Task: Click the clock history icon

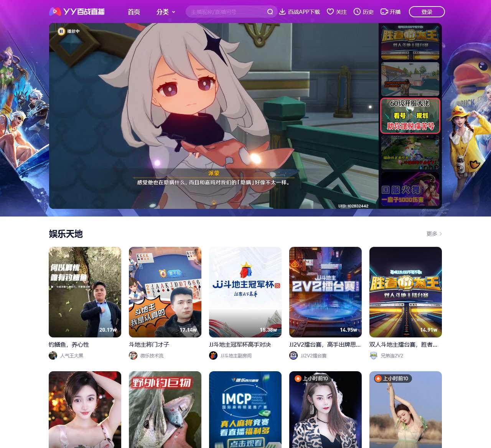Action: click(357, 12)
